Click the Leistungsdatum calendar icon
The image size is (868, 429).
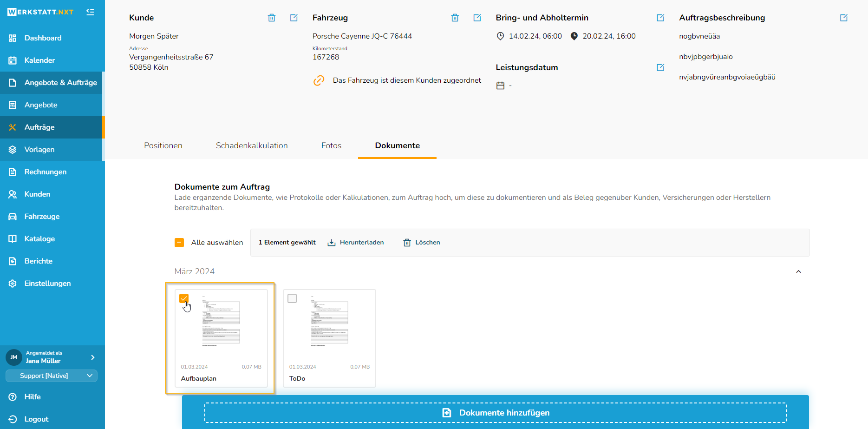click(500, 86)
